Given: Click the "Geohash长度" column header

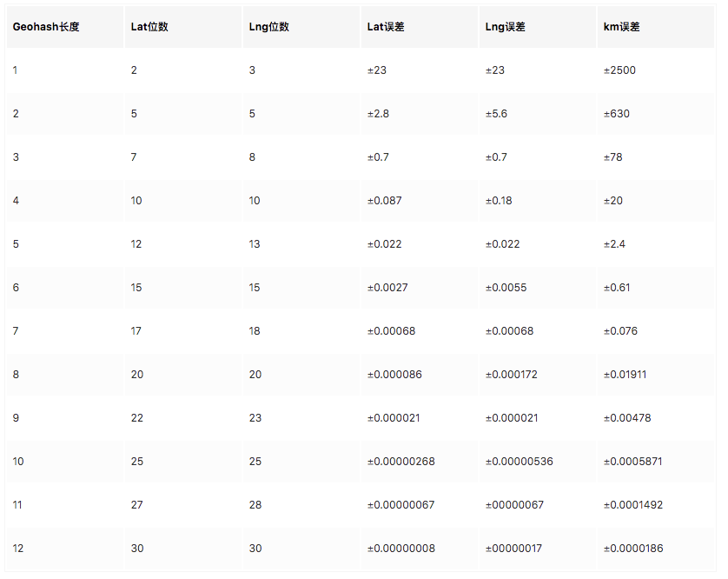Looking at the screenshot, I should point(46,27).
